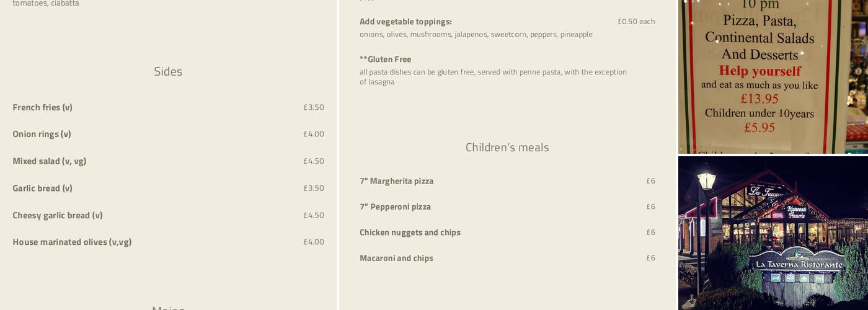Select the Onion rings (v) item
The height and width of the screenshot is (310, 868).
42,134
